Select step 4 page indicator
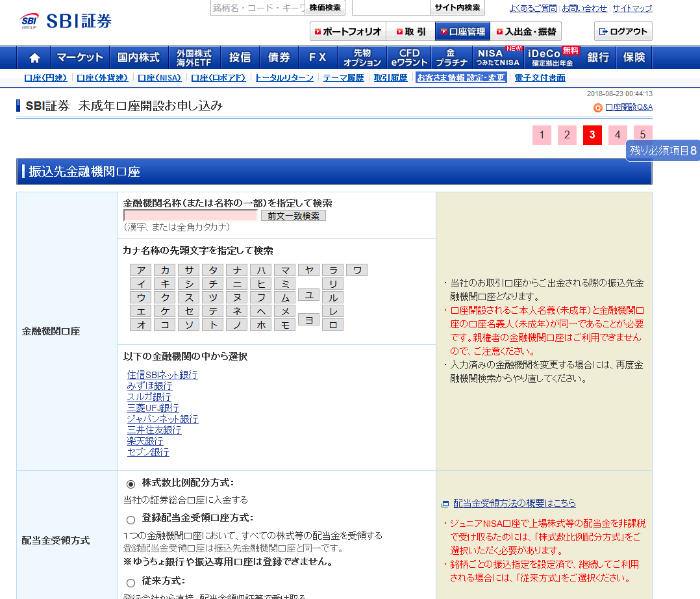Screen dimensions: 700x599 click(618, 135)
